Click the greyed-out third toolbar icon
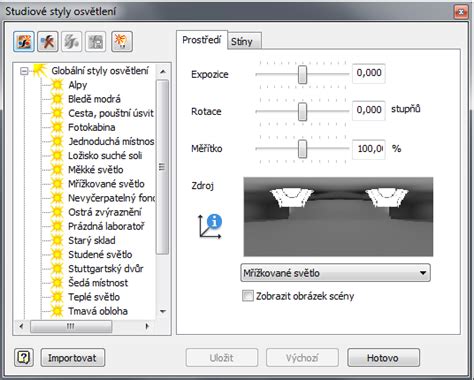Viewport: 474px width, 380px height. (x=71, y=42)
